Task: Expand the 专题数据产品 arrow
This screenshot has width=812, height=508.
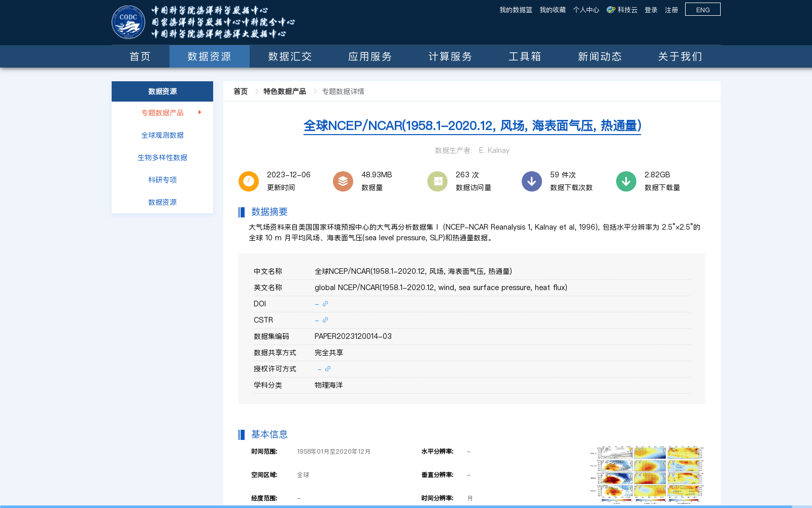Action: coord(200,112)
